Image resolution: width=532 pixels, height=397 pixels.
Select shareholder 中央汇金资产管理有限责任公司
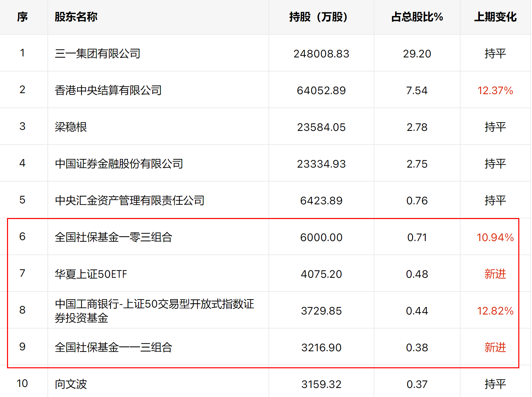point(130,200)
